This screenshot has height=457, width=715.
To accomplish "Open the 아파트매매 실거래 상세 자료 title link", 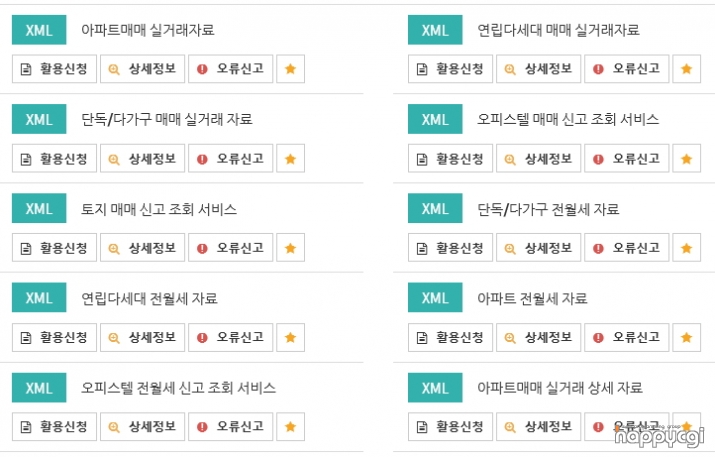I will click(560, 388).
